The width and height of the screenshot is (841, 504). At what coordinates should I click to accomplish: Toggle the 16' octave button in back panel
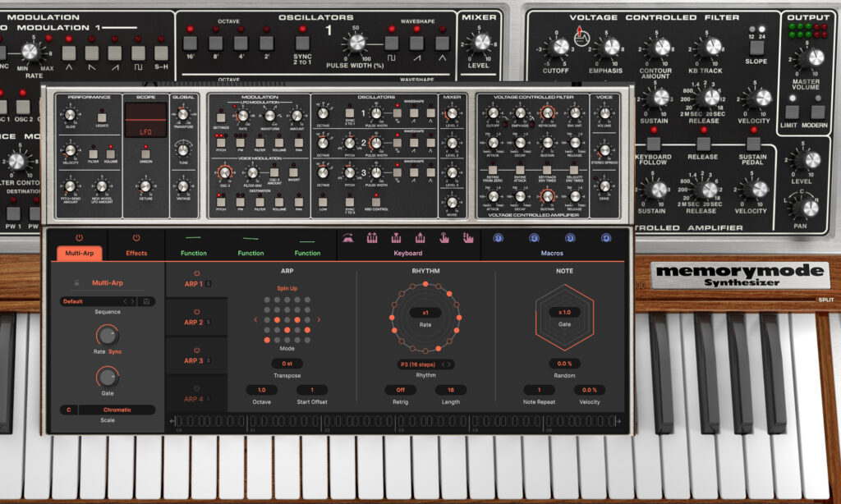[x=191, y=43]
